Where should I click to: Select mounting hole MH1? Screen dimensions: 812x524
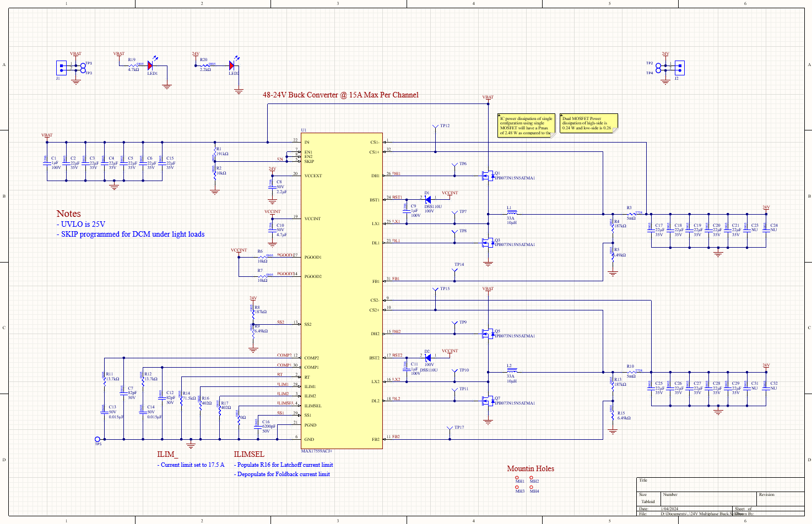point(517,477)
